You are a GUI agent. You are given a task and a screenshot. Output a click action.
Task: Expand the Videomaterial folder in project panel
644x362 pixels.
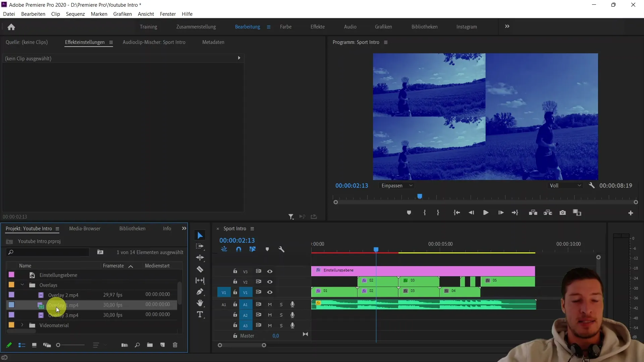(22, 325)
